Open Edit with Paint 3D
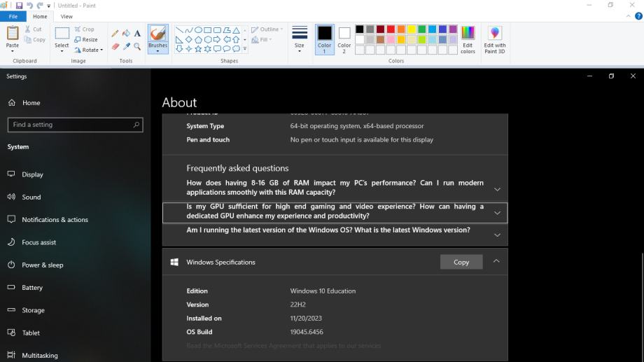644x362 pixels. (495, 39)
